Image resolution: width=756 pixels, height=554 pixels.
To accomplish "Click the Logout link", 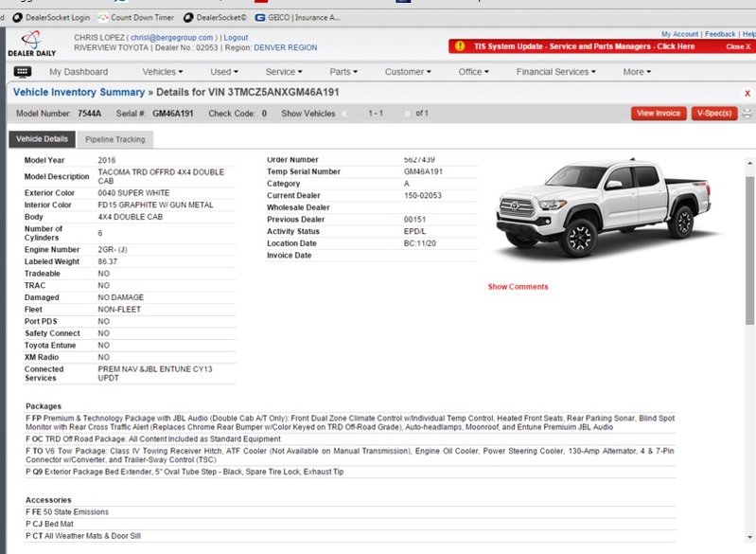I will tap(236, 38).
